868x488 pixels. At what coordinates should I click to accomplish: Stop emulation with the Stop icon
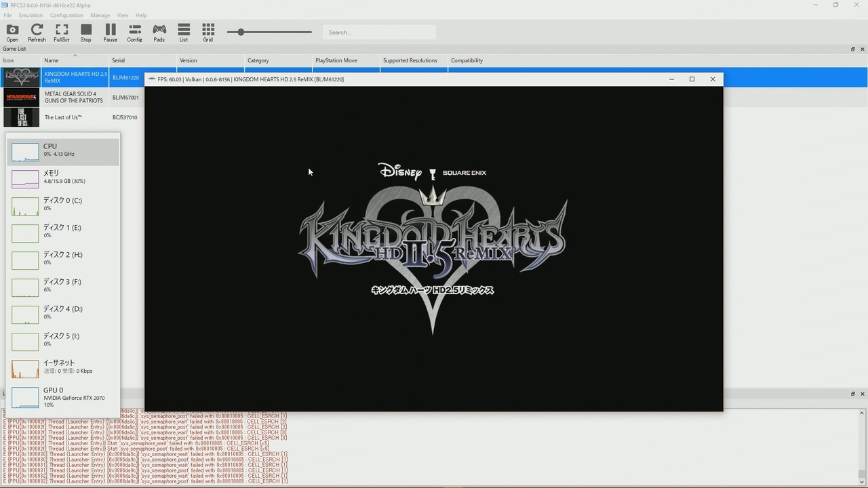[86, 33]
